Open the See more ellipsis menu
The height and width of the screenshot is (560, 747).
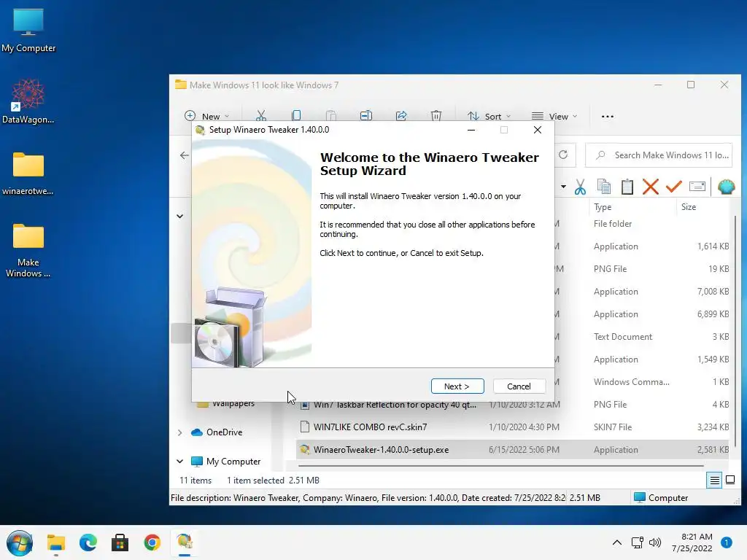(x=608, y=116)
